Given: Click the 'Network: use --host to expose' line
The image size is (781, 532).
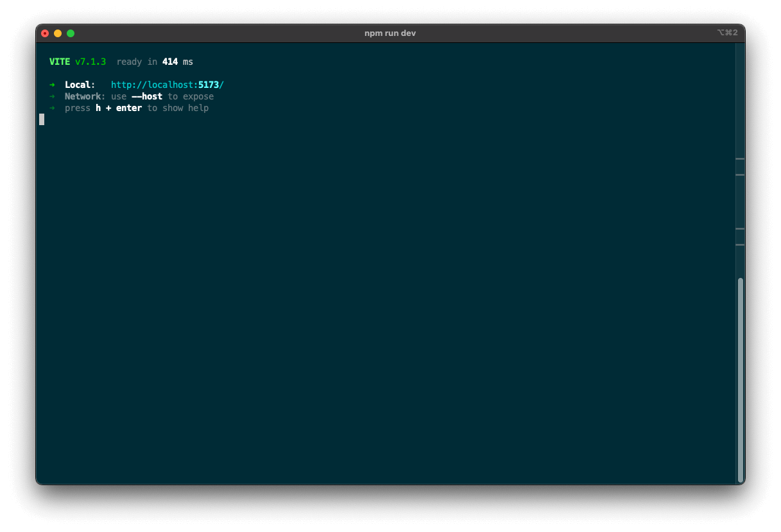Looking at the screenshot, I should [x=139, y=96].
